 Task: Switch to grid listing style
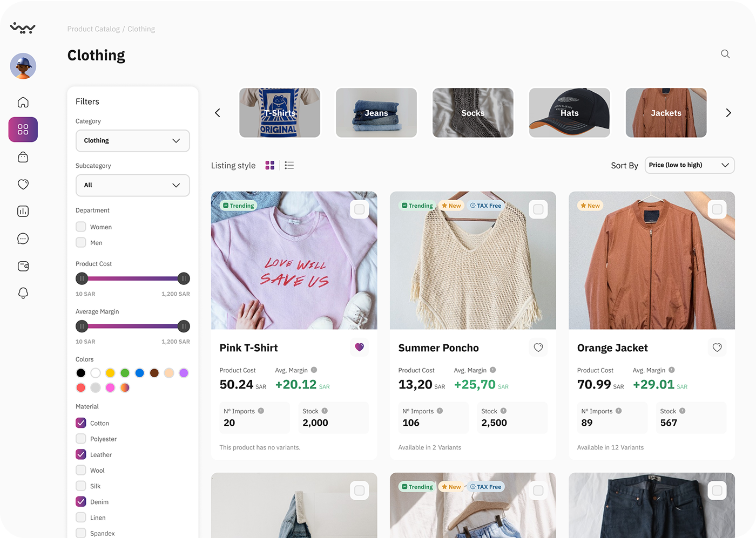tap(270, 165)
